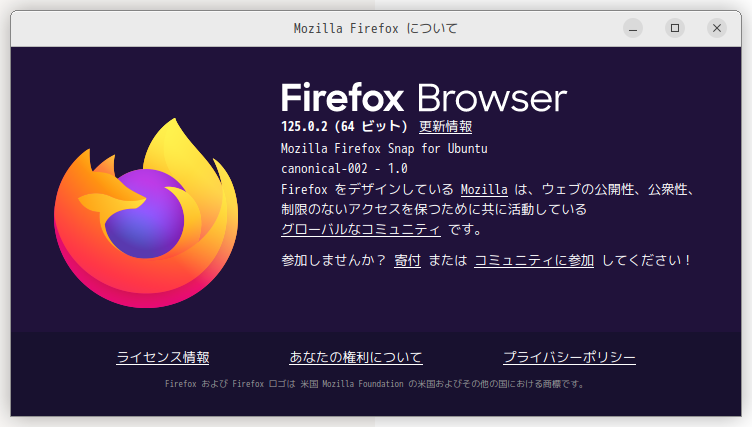
Task: Minimize the Mozilla Firefox について window
Action: pyautogui.click(x=633, y=28)
